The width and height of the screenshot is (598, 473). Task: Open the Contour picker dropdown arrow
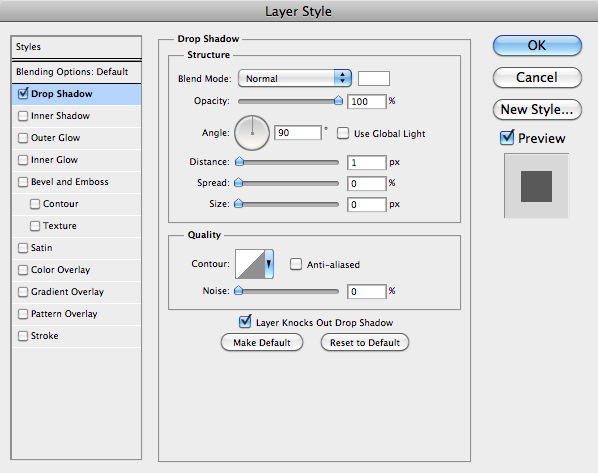[269, 264]
